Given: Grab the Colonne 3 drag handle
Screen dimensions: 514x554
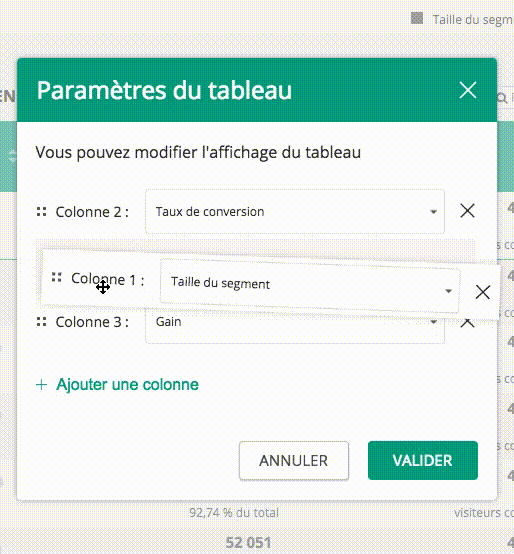Looking at the screenshot, I should click(42, 322).
